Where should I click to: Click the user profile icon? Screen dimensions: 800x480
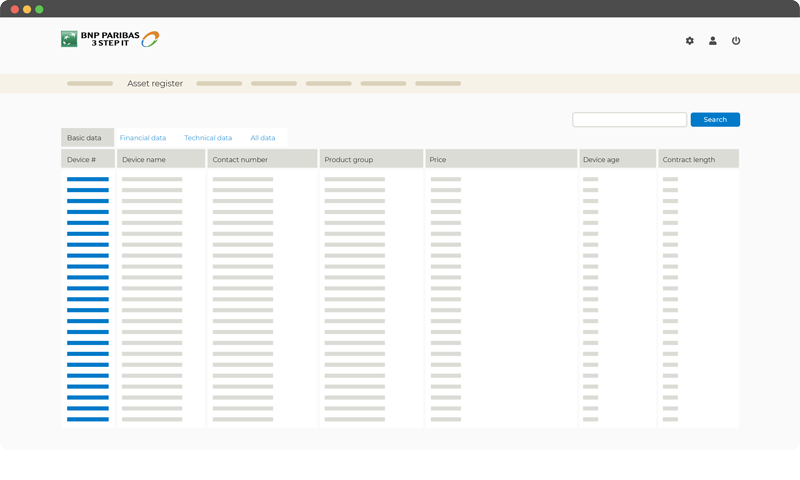(713, 41)
